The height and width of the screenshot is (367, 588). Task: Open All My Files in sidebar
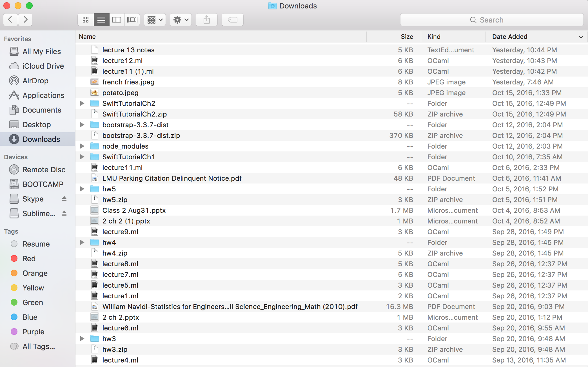[37, 52]
